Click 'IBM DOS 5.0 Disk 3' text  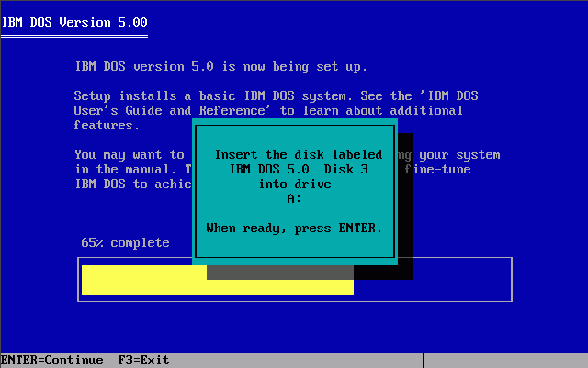tap(299, 169)
